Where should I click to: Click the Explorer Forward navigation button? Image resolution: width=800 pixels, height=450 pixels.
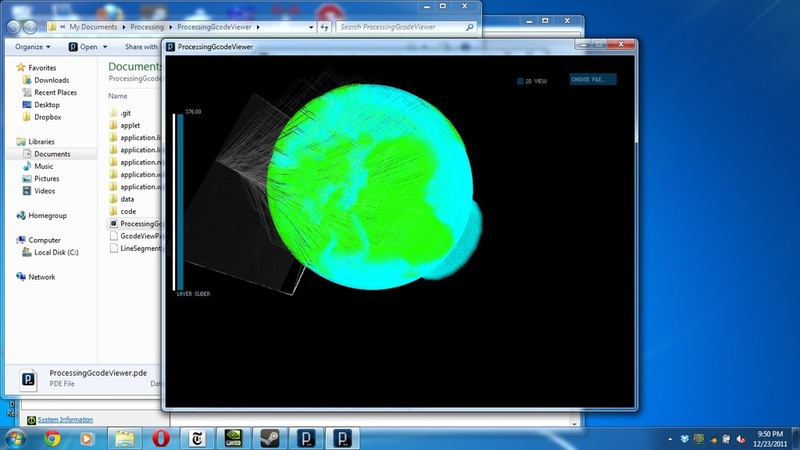point(30,27)
